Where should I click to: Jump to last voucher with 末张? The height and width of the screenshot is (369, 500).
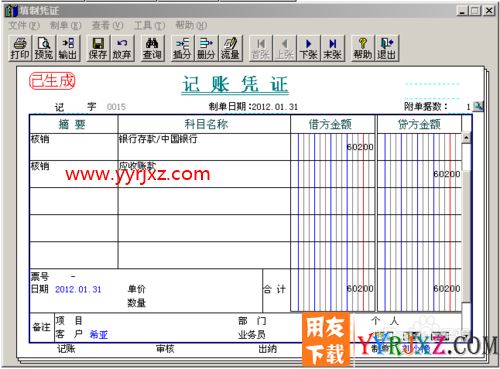click(x=332, y=48)
